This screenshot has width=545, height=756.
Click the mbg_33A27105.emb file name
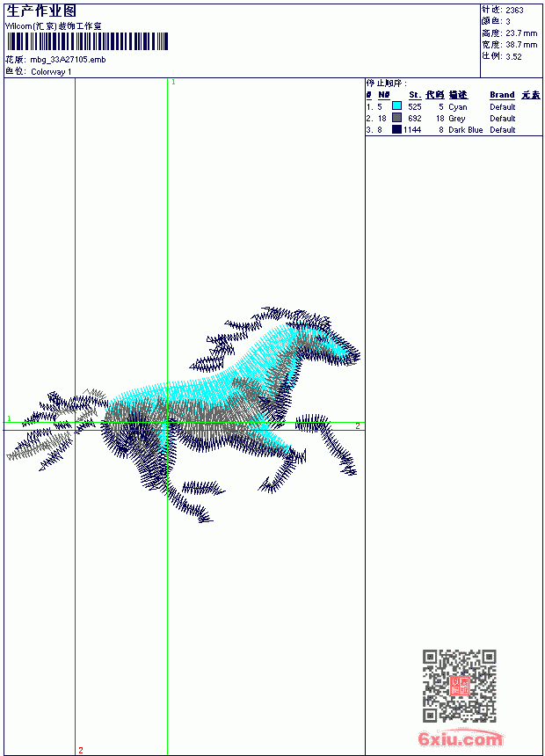(x=68, y=60)
